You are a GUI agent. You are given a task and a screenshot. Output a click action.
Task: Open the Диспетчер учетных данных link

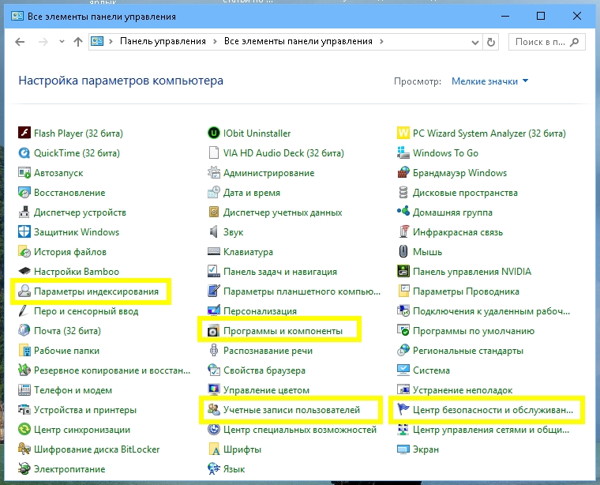282,212
